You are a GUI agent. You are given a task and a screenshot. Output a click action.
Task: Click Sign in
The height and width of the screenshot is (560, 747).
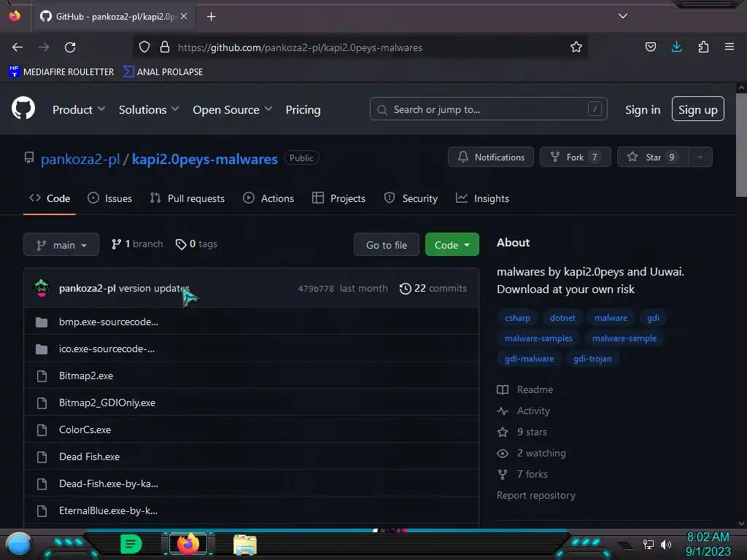click(x=643, y=109)
